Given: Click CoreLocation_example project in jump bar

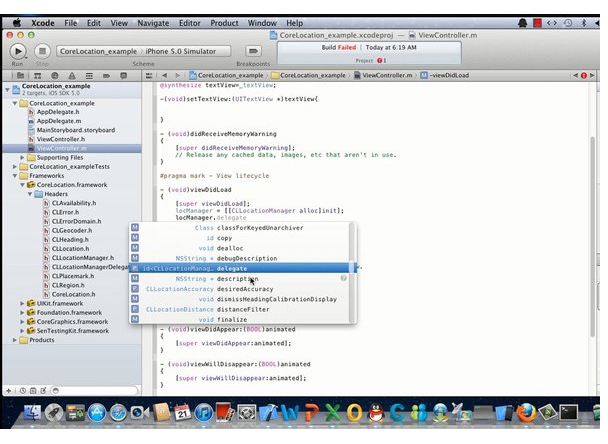Looking at the screenshot, I should coord(227,76).
